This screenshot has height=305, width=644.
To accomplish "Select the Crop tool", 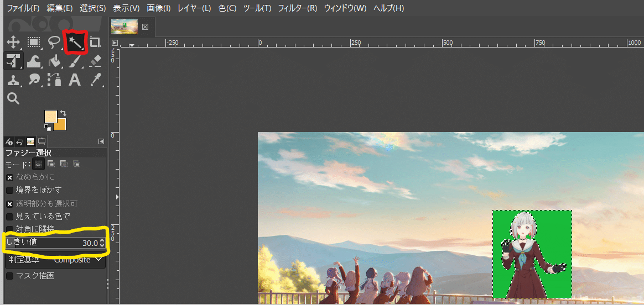I will coord(95,42).
